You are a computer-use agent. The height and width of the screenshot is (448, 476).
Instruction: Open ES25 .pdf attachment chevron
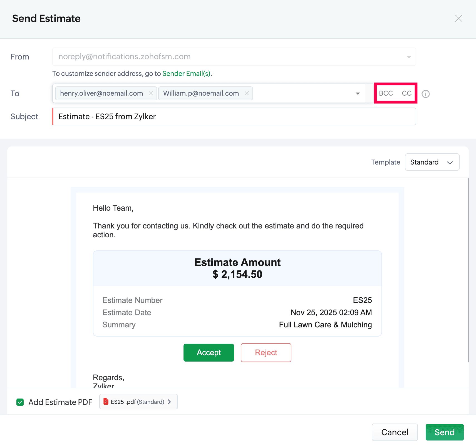click(169, 402)
